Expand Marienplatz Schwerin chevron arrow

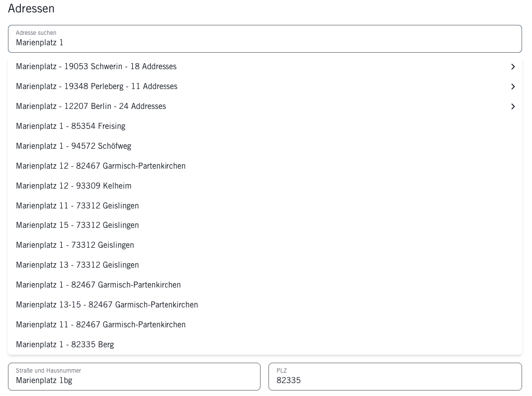[513, 67]
